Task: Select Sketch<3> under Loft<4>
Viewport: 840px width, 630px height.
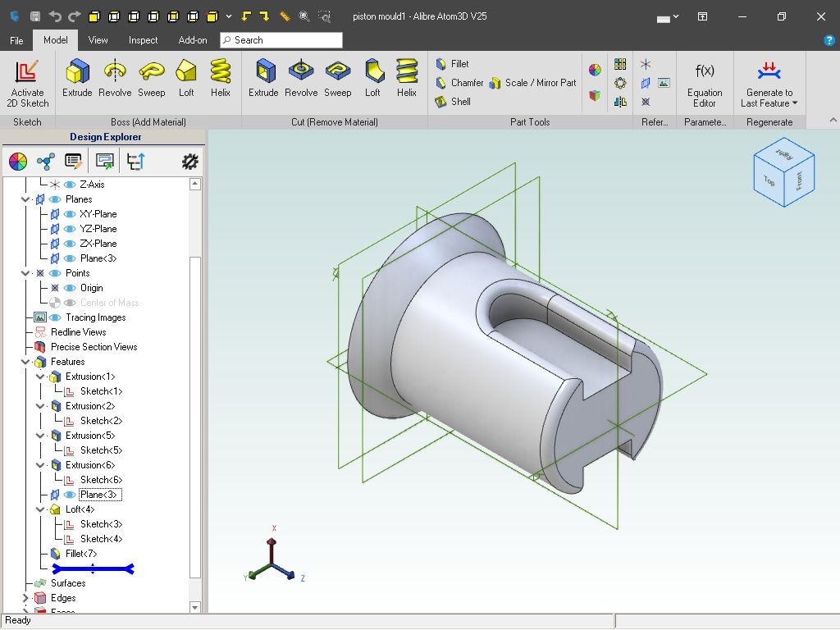Action: pyautogui.click(x=101, y=524)
